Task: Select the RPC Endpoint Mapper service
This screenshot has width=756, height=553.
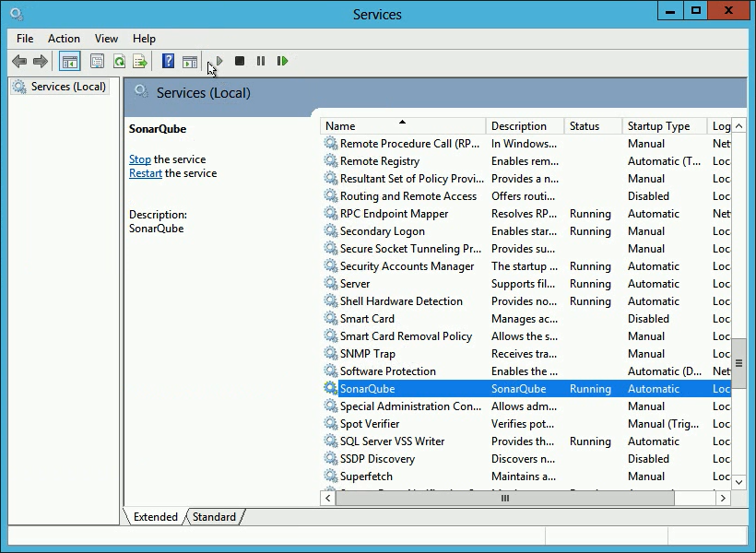Action: click(526, 214)
